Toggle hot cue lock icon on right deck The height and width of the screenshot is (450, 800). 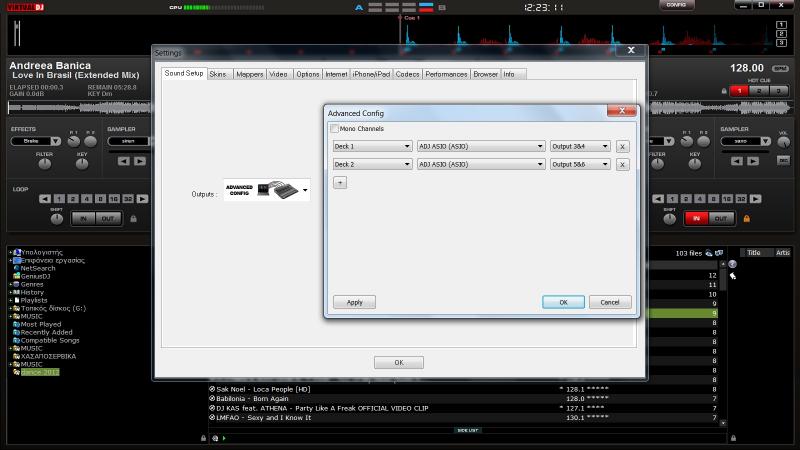click(724, 91)
